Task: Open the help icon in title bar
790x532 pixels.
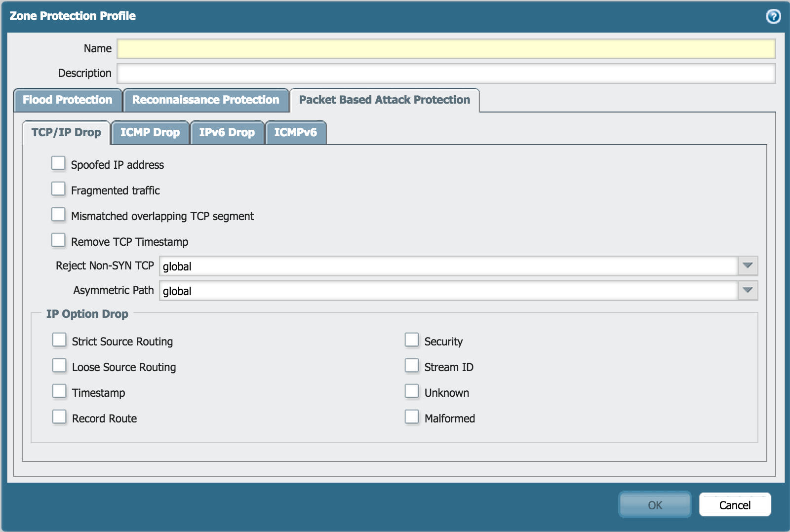Action: coord(773,16)
